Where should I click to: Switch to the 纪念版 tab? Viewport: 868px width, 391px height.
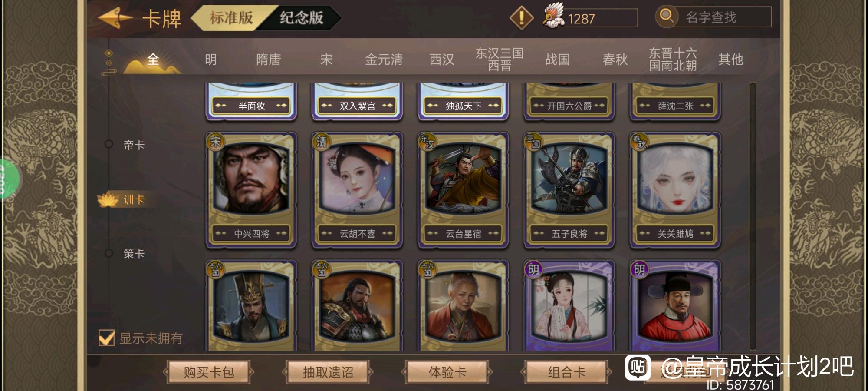click(x=301, y=18)
